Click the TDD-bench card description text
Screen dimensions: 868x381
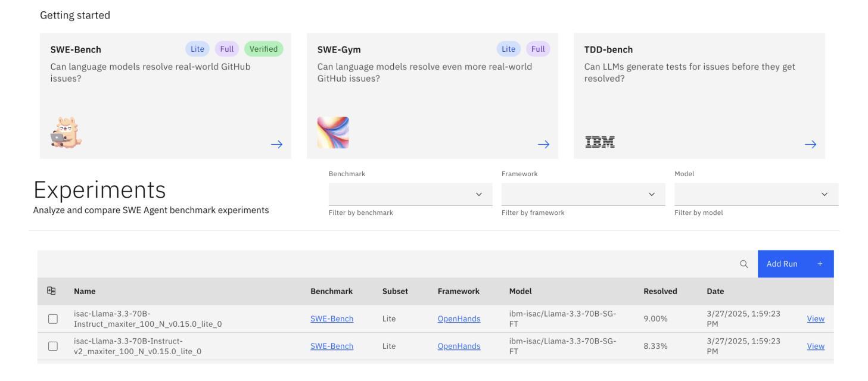click(x=690, y=72)
